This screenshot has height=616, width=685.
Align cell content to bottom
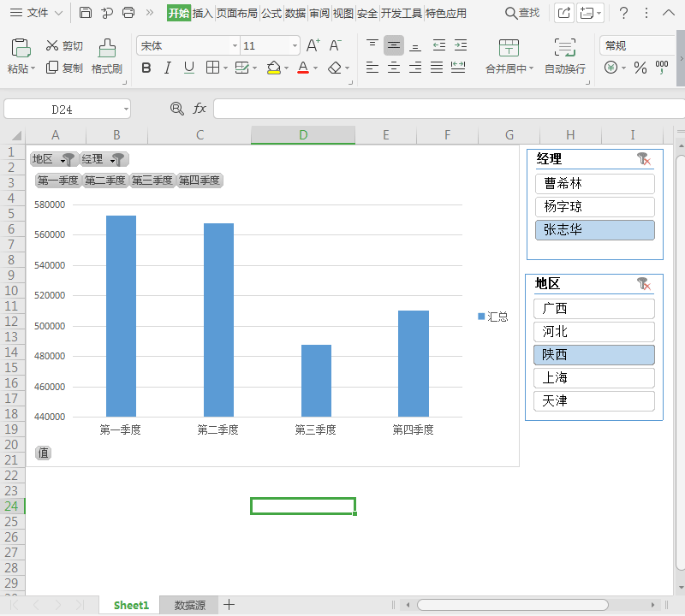coord(415,45)
